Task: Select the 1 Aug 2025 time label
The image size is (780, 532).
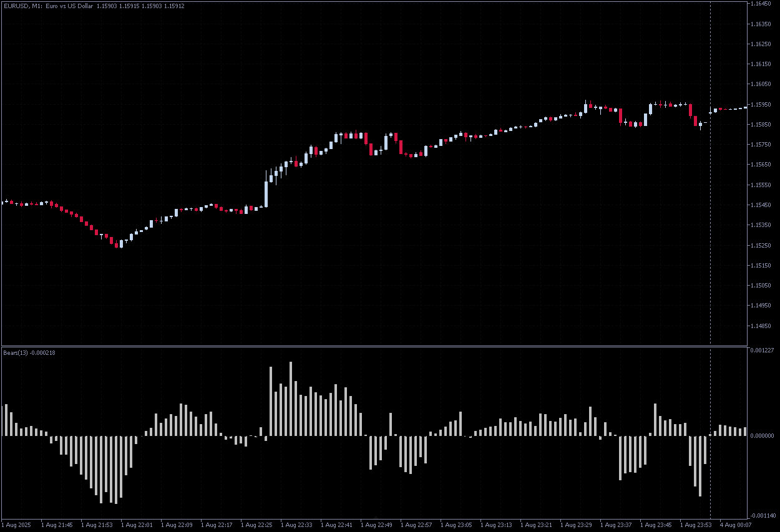Action: click(x=17, y=525)
